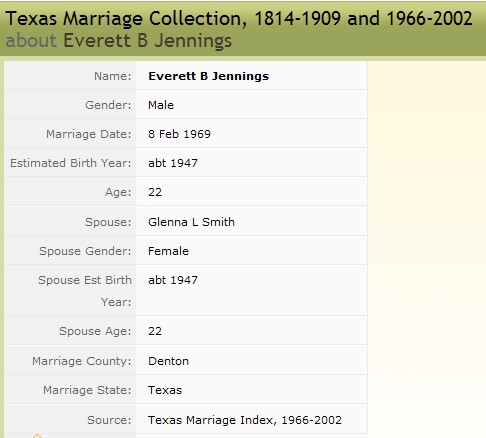Click the 'Marriage Date:' field label
The height and width of the screenshot is (438, 486).
[x=89, y=134]
